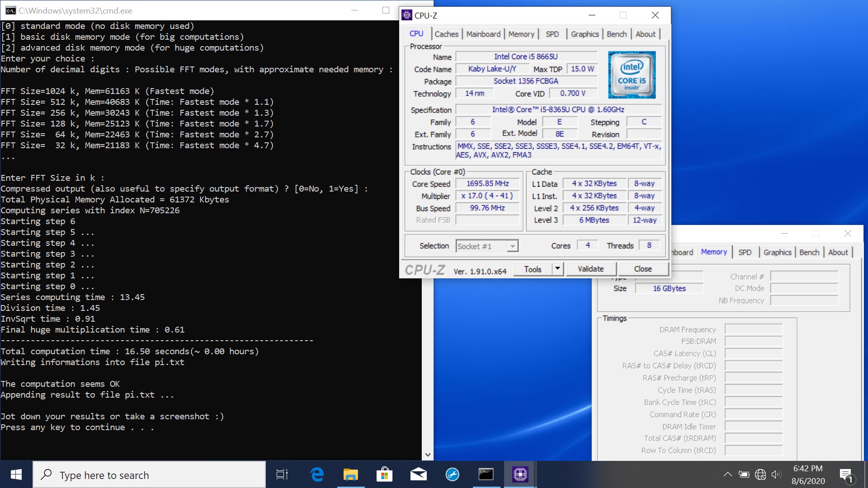The width and height of the screenshot is (868, 488).
Task: Open Task View from the taskbar
Action: pyautogui.click(x=282, y=474)
